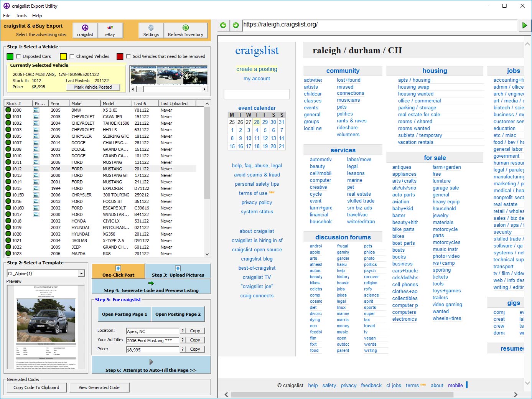Copy the Price value

pyautogui.click(x=195, y=349)
